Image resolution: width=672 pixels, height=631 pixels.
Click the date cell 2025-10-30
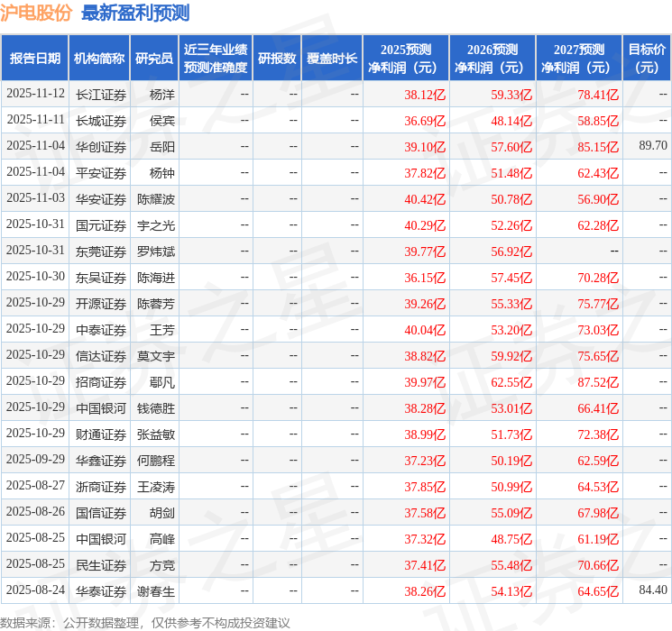click(x=35, y=277)
